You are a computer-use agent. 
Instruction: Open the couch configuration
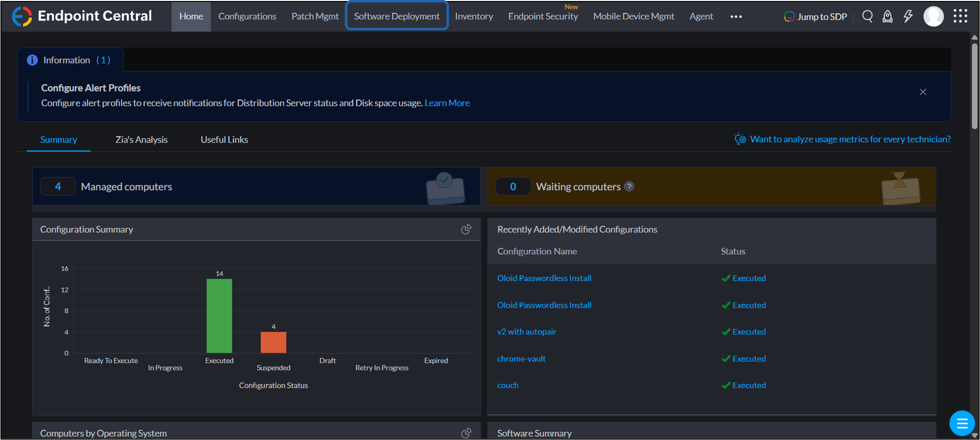[x=508, y=386]
